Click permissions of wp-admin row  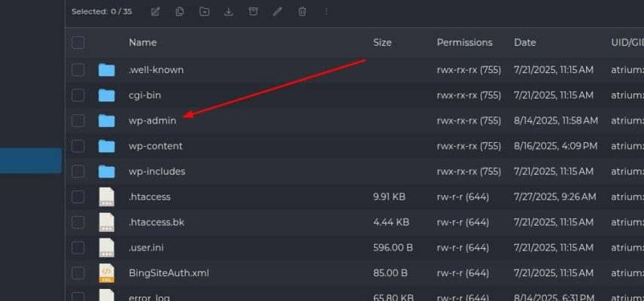coord(469,120)
